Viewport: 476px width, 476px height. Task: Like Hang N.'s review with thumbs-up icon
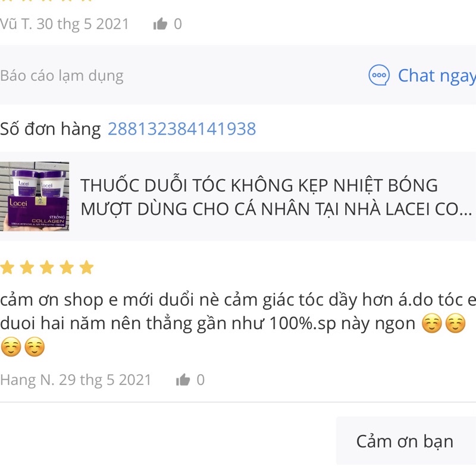(183, 380)
